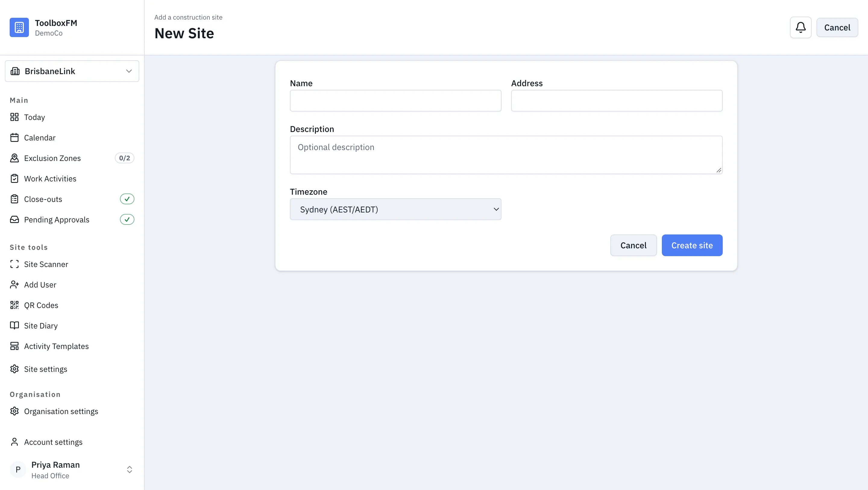The image size is (868, 490).
Task: Click the Site settings gear icon
Action: 14,369
